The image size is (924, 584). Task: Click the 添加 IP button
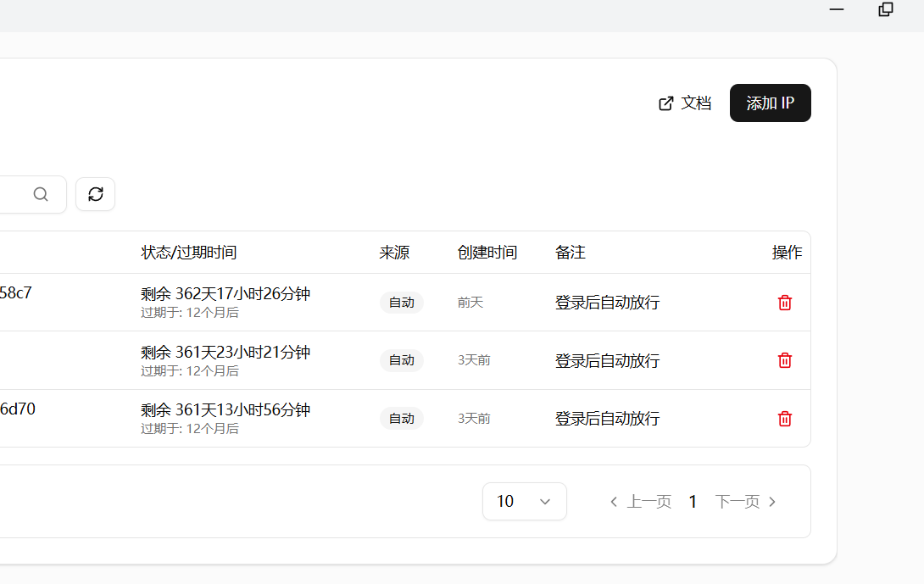pyautogui.click(x=771, y=103)
